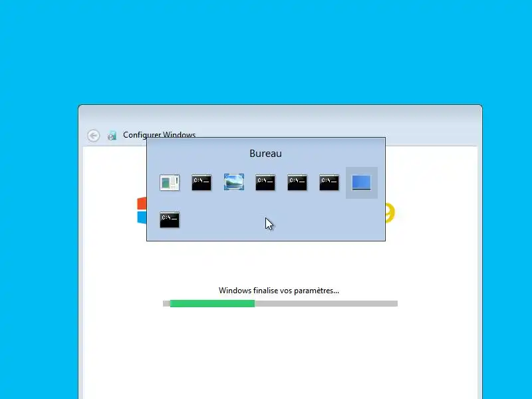The height and width of the screenshot is (399, 532).
Task: Select Command Prompt icon right before the picture icon
Action: (201, 182)
